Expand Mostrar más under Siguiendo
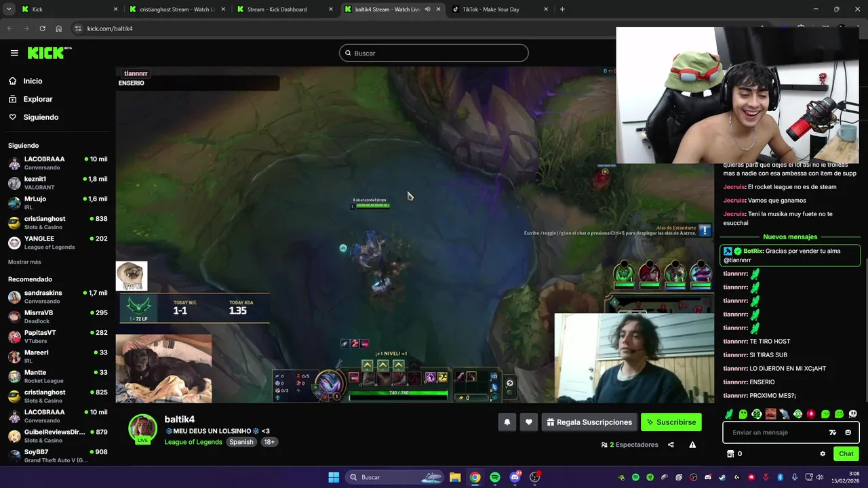 [x=24, y=262]
